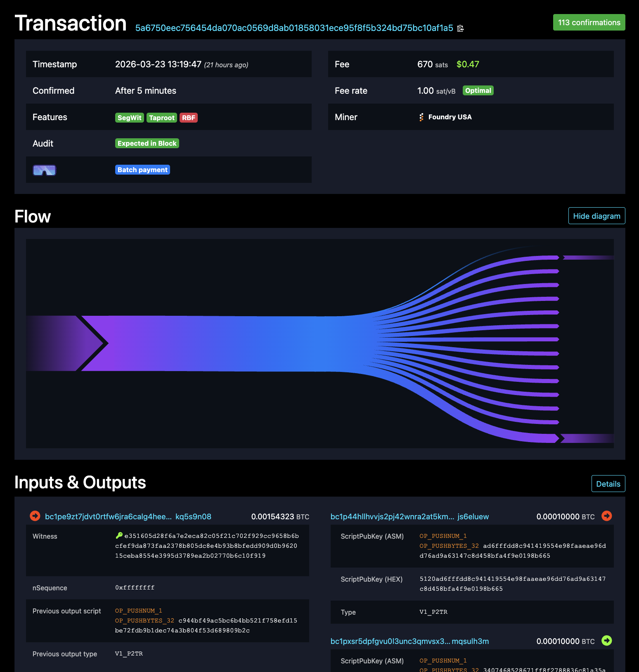
Task: Select timestamp 2026-03-23 13:19:47
Action: coord(158,64)
